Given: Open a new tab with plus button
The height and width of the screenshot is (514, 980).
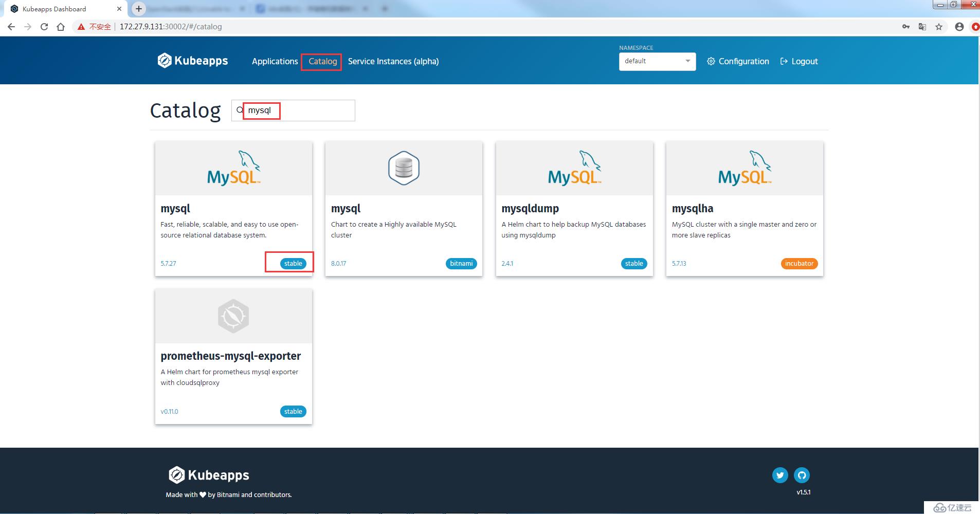Looking at the screenshot, I should 139,9.
